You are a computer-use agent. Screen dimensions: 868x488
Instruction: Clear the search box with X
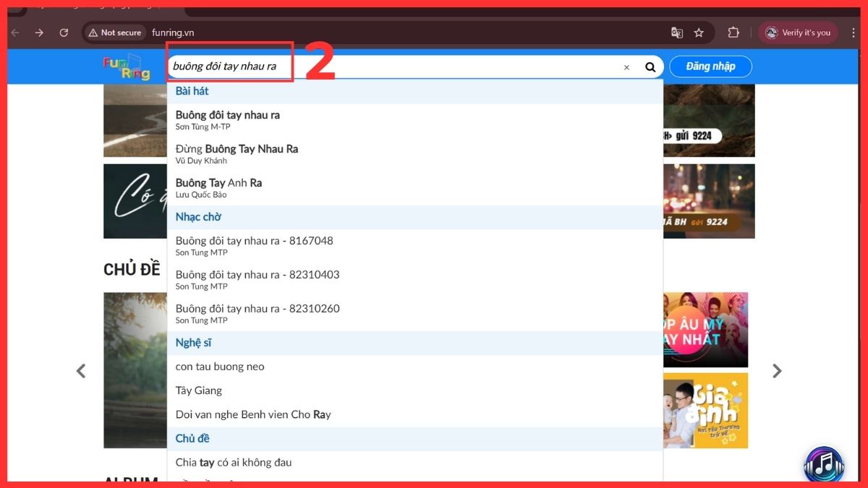(626, 67)
